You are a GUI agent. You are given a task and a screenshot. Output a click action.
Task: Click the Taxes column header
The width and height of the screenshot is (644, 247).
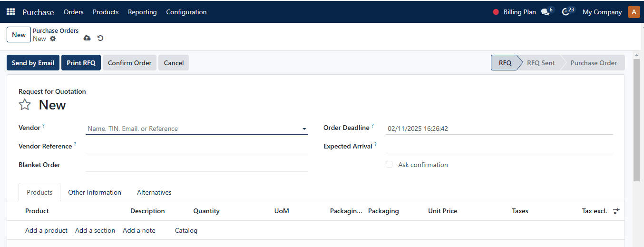(520, 211)
